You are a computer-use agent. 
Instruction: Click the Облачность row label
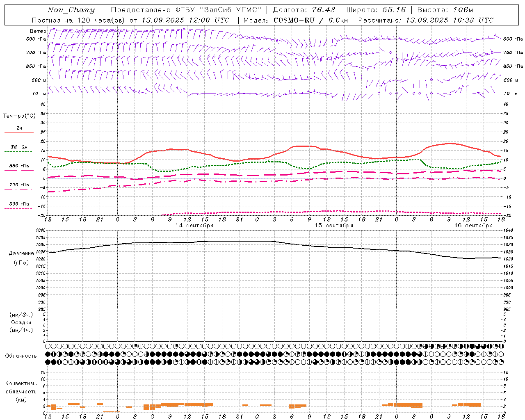21,356
